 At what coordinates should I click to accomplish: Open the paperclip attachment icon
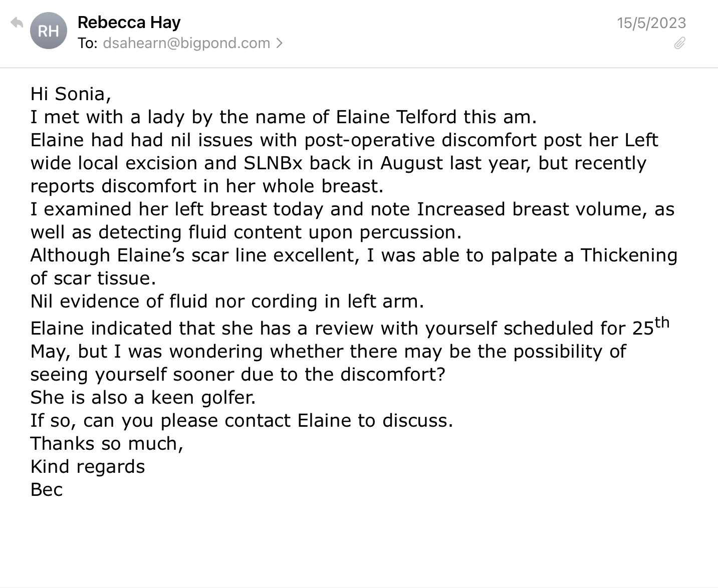pyautogui.click(x=679, y=44)
